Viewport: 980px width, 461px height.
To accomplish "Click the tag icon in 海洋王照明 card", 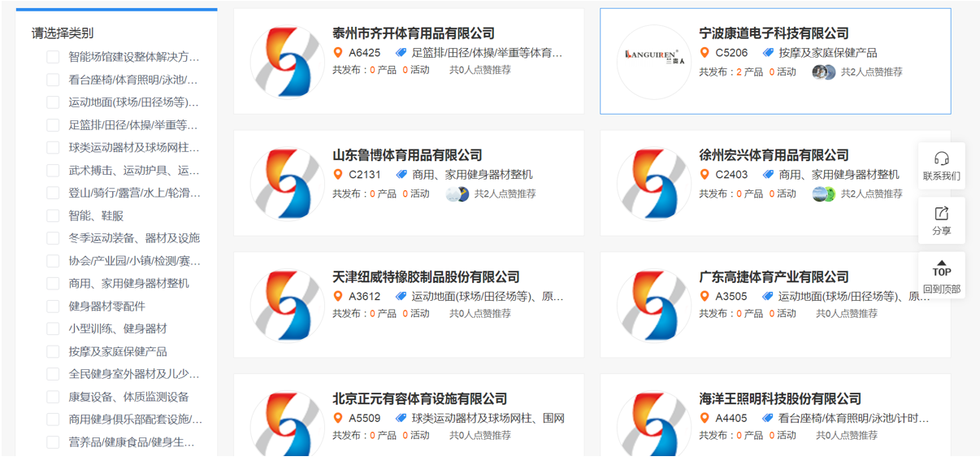I will click(768, 419).
